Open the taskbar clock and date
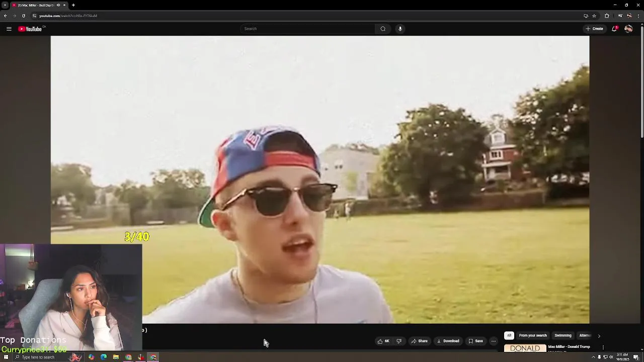Image resolution: width=644 pixels, height=362 pixels. (623, 357)
